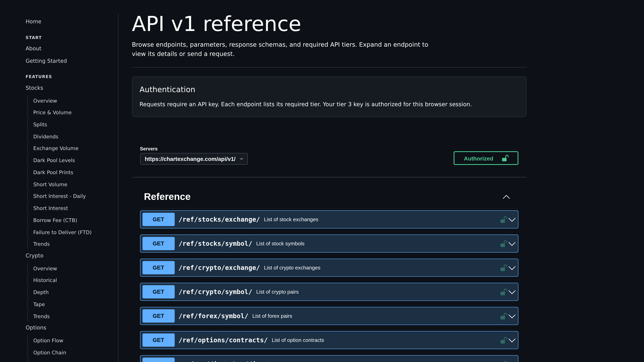Expand the /ref/crypto/symbol/ endpoint chevron

click(512, 292)
